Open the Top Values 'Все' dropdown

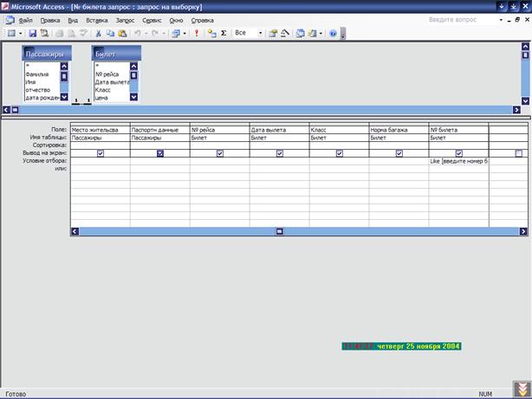tap(261, 33)
